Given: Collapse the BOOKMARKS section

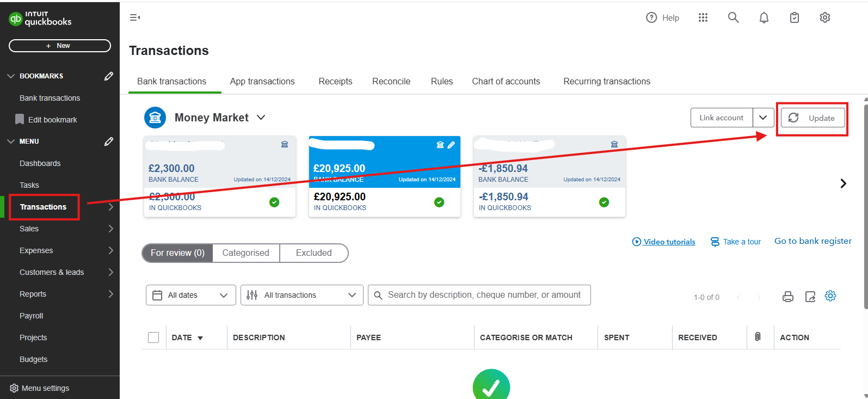Looking at the screenshot, I should 11,76.
